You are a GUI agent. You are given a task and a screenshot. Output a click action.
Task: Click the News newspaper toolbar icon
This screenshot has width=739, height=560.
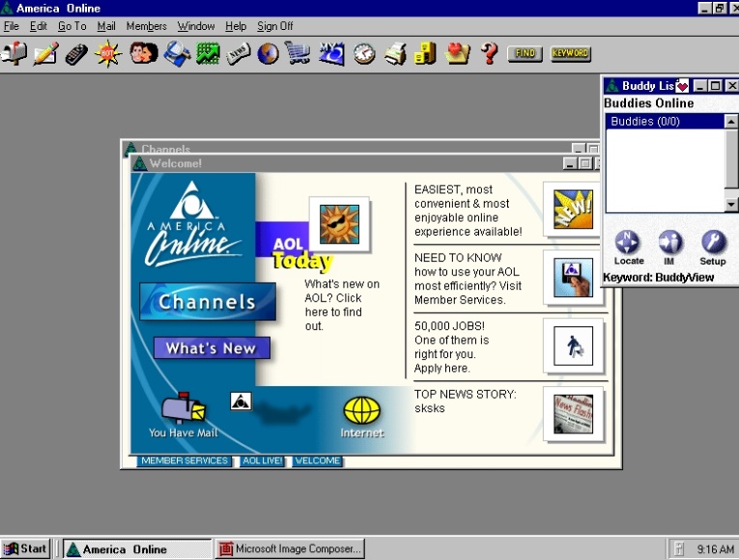[239, 53]
